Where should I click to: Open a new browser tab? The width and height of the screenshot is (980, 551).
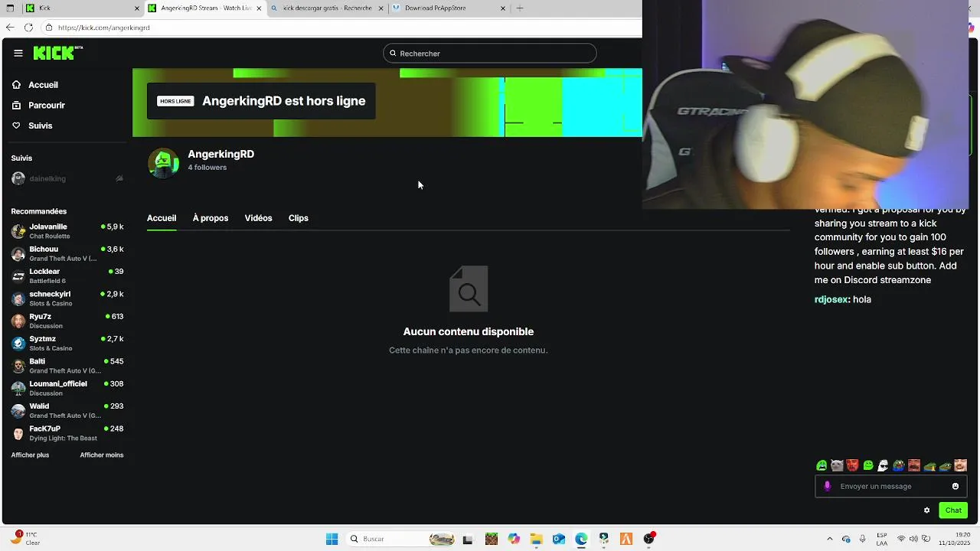tap(520, 8)
